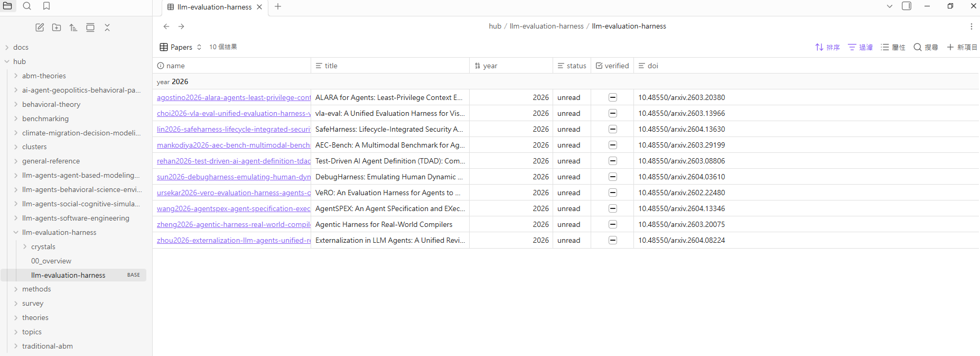Open zhou2026-externalization note link
Viewport: 980px width, 356px height.
pos(234,240)
